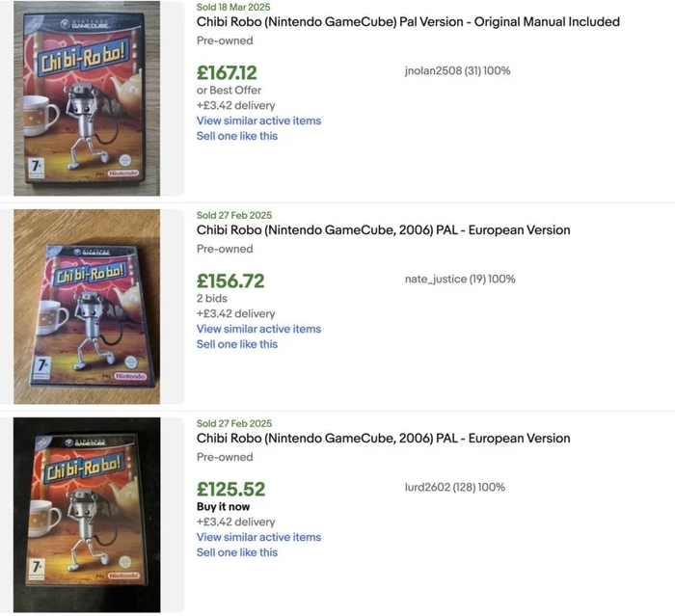View similar active items for £156.72 listing
This screenshot has width=675, height=616.
pos(258,329)
